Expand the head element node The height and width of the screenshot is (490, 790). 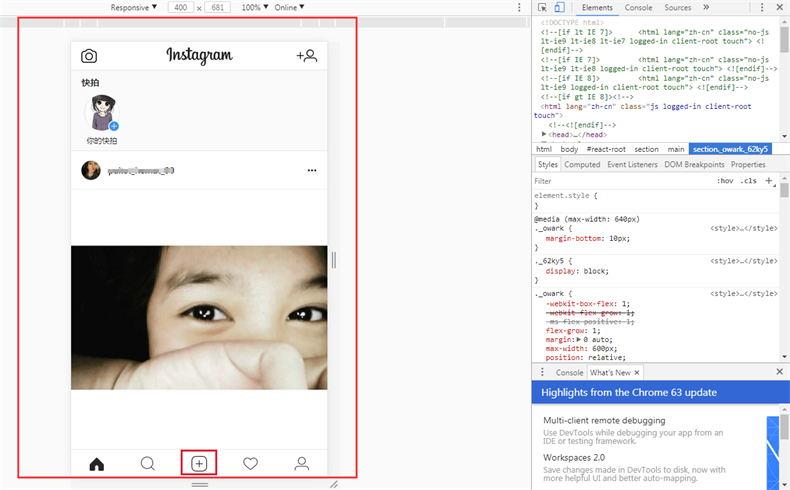pos(544,134)
